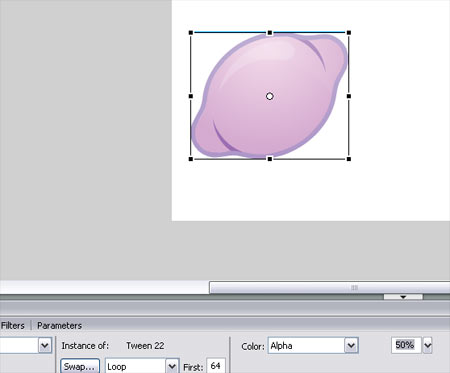The height and width of the screenshot is (373, 450).
Task: Click the 50% alpha value field
Action: click(x=405, y=345)
